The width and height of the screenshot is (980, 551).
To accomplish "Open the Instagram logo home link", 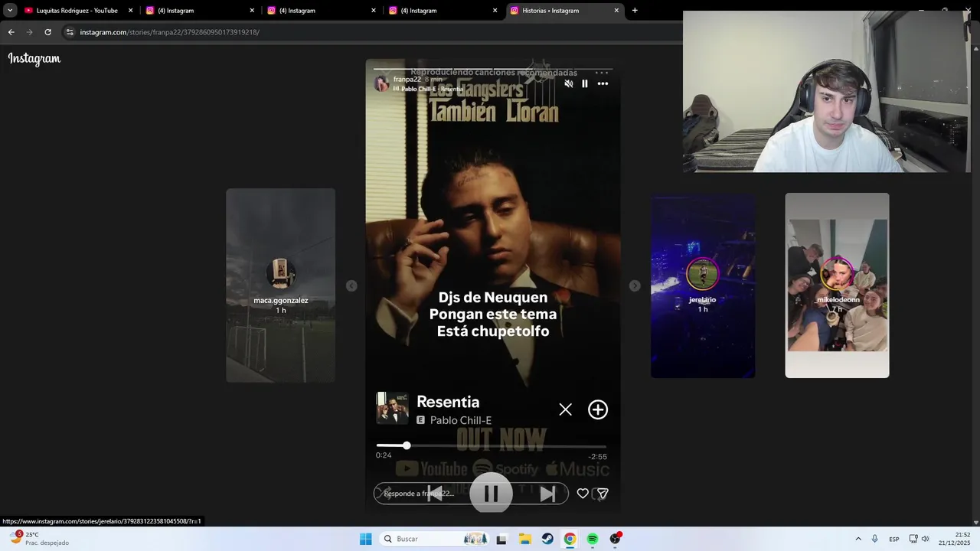I will pos(34,59).
